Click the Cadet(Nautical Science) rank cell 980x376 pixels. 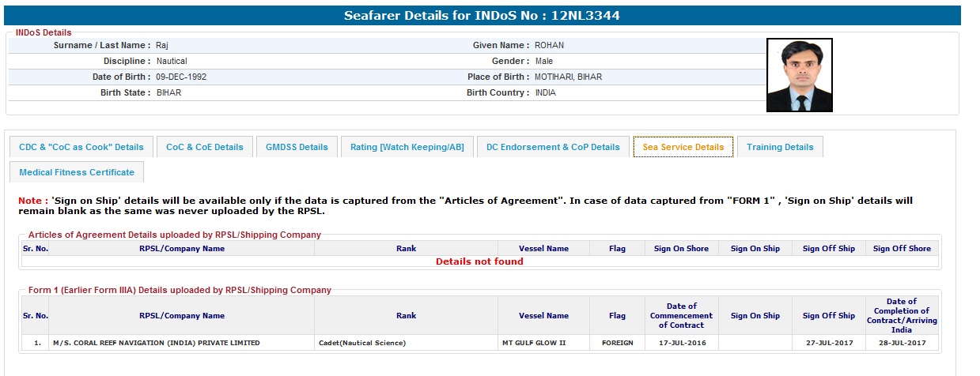[362, 343]
